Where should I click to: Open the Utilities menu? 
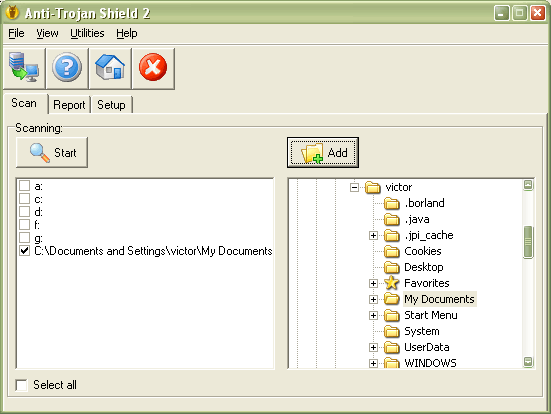pyautogui.click(x=87, y=33)
